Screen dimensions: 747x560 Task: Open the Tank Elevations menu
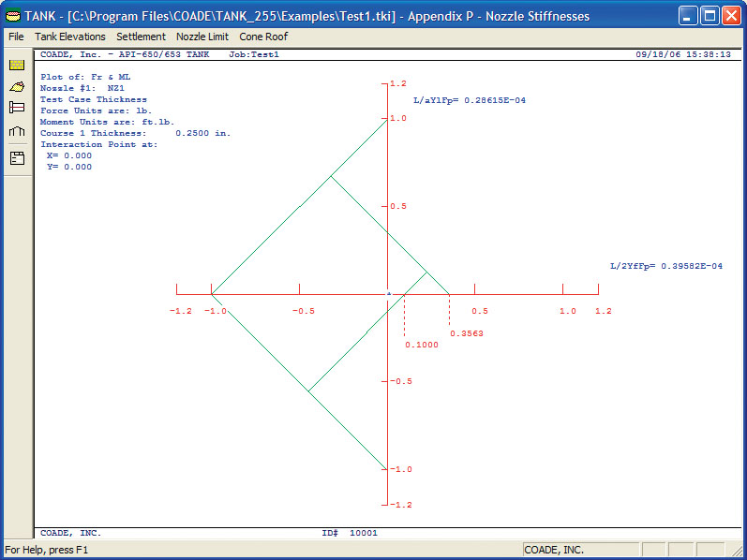pos(70,37)
